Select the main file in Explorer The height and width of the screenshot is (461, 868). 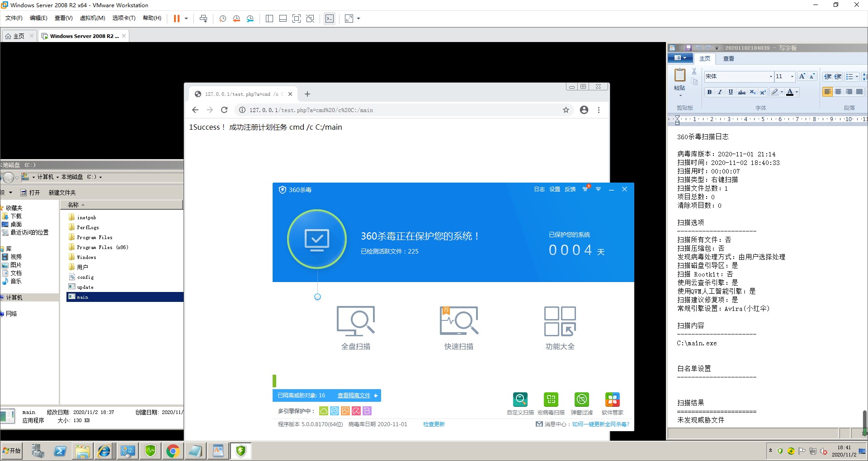pyautogui.click(x=125, y=297)
